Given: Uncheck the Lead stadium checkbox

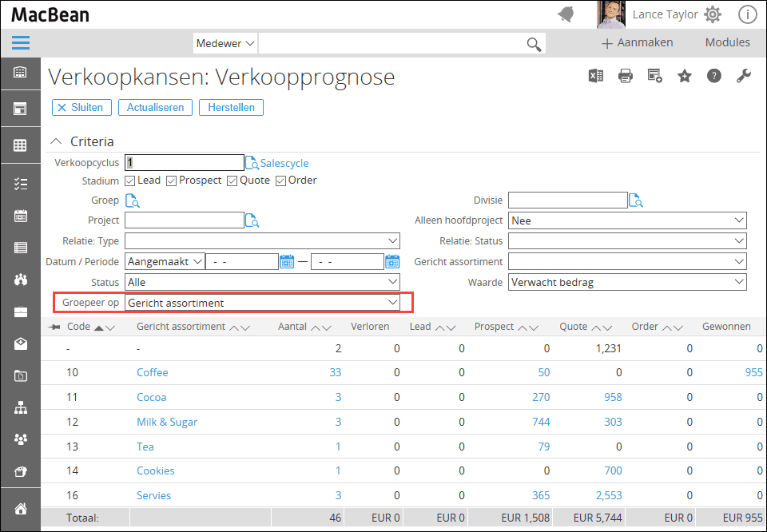Looking at the screenshot, I should (x=130, y=181).
